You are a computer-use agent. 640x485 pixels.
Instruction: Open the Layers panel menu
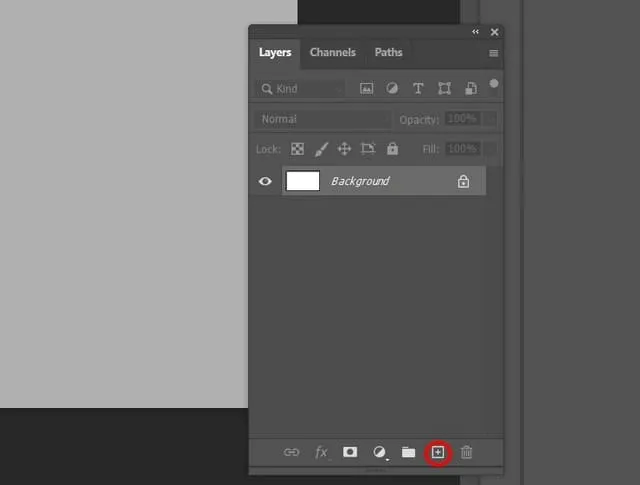tap(493, 53)
